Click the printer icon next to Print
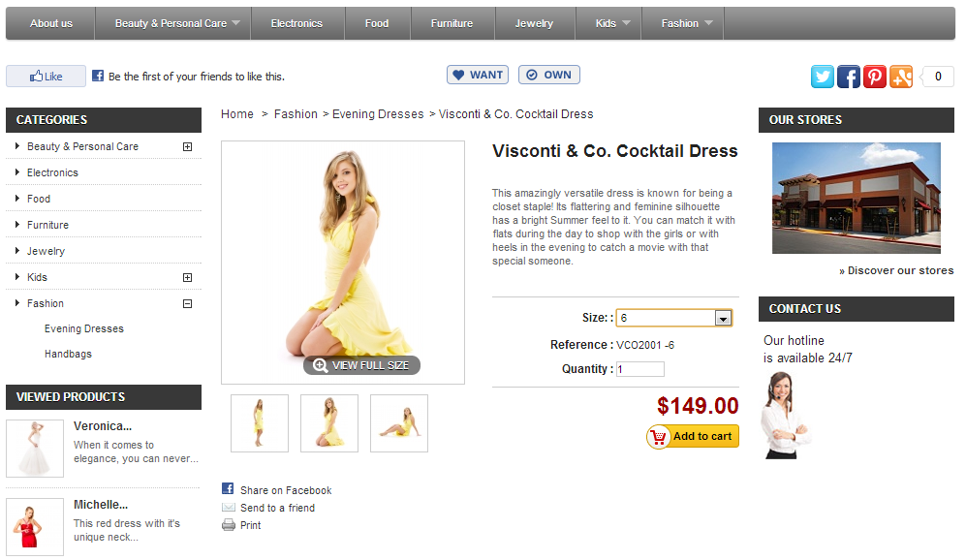This screenshot has height=560, width=966. (229, 525)
